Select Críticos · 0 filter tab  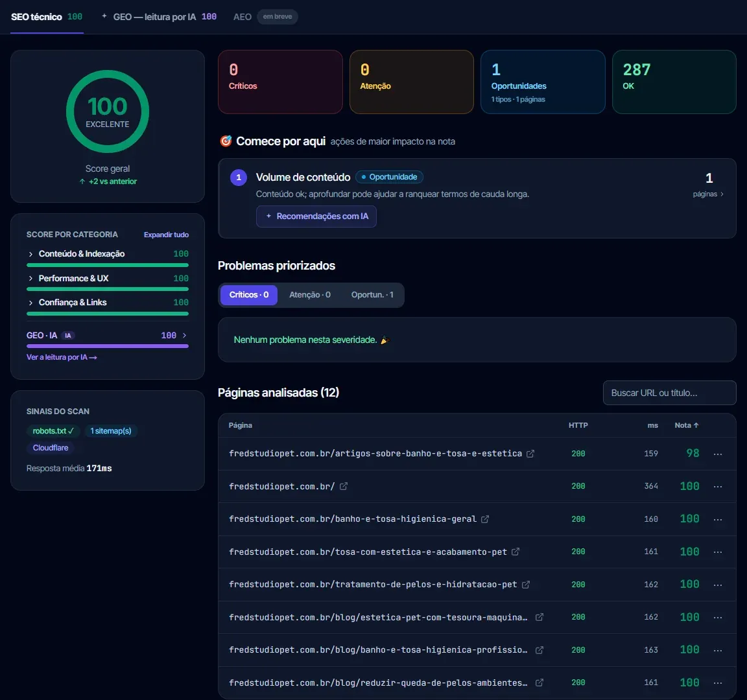[x=249, y=295]
